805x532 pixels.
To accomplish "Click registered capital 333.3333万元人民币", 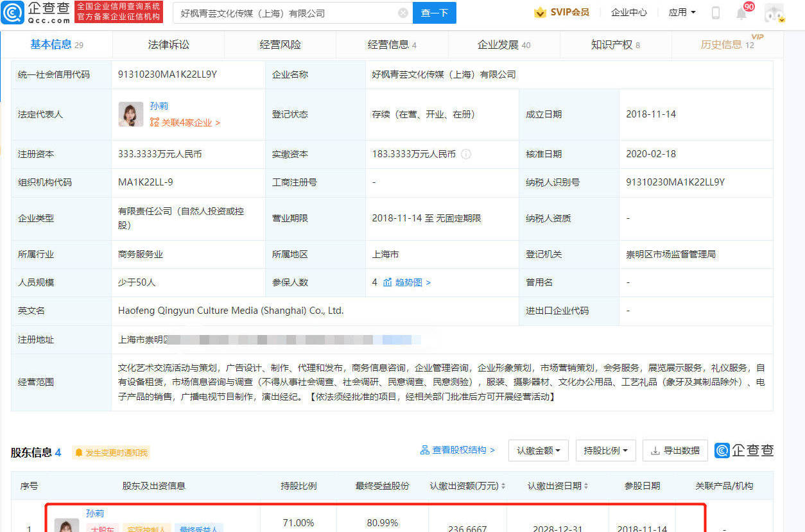I will coord(160,154).
